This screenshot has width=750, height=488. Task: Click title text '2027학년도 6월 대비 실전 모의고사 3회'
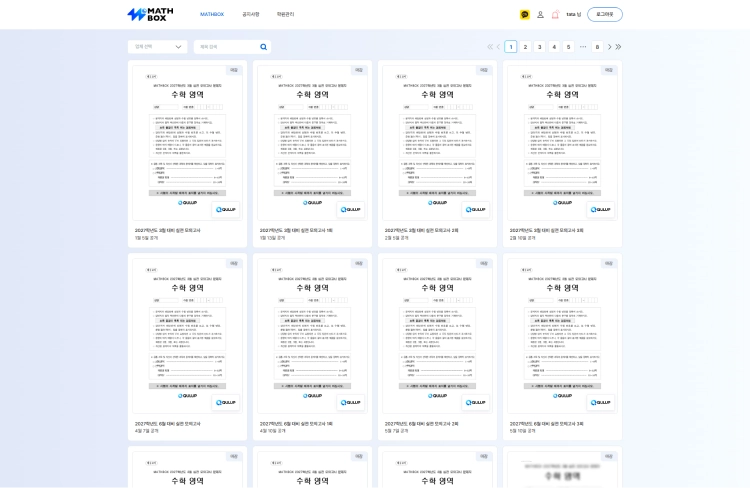coord(546,424)
